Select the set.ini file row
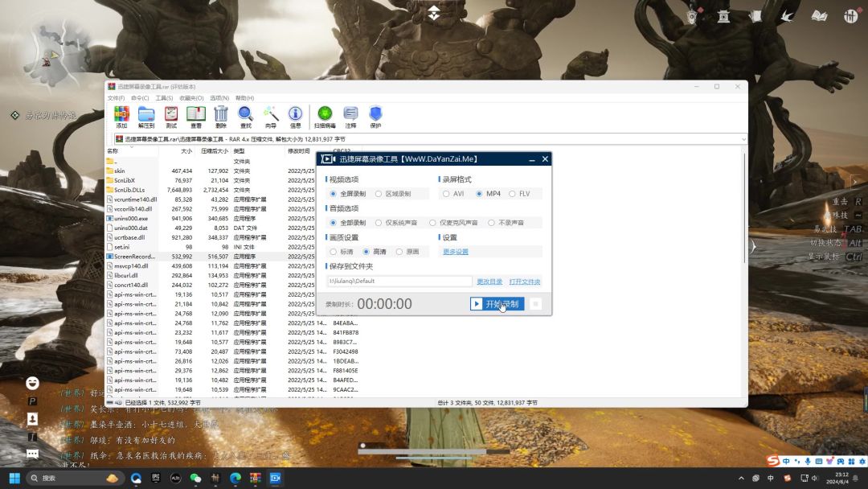This screenshot has height=489, width=868. [211, 247]
